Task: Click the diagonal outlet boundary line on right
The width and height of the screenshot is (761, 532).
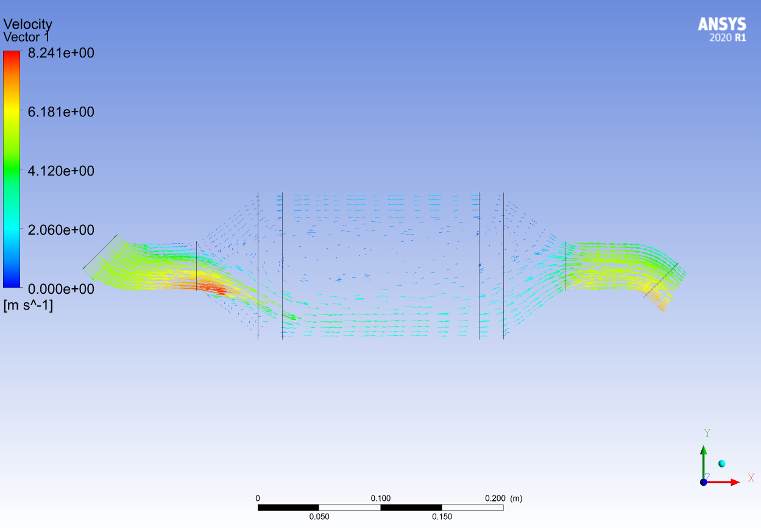Action: [x=661, y=280]
